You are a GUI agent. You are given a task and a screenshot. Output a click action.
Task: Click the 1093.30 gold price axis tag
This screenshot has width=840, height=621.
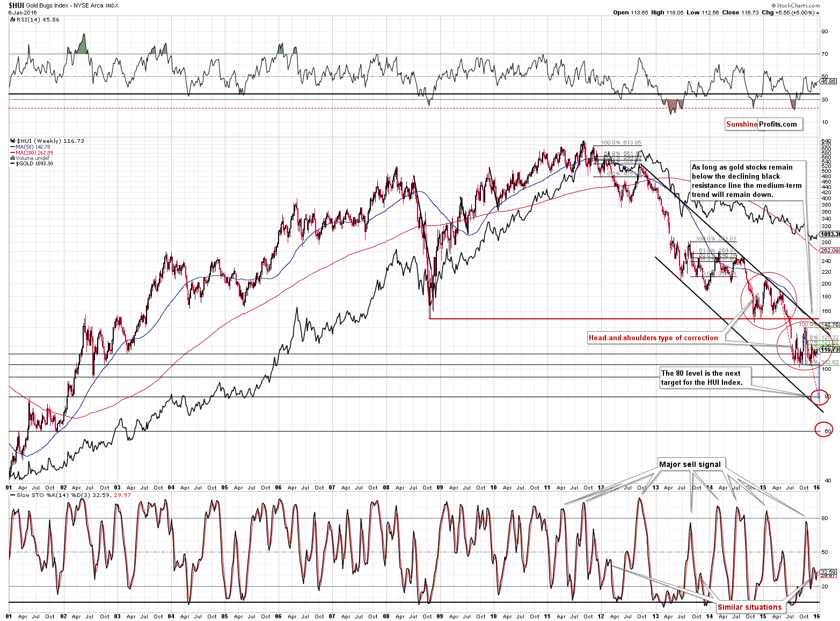(x=829, y=234)
